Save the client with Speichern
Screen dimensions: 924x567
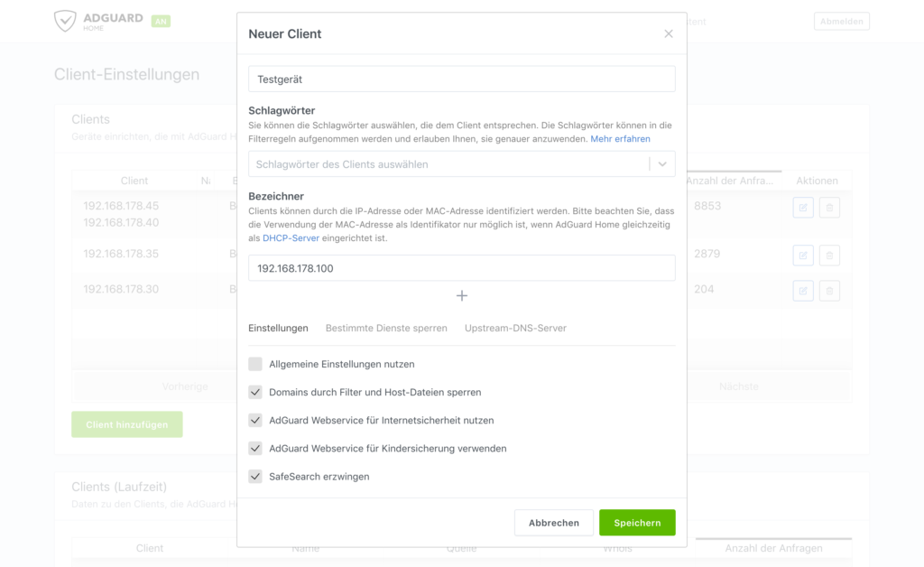[x=637, y=523]
